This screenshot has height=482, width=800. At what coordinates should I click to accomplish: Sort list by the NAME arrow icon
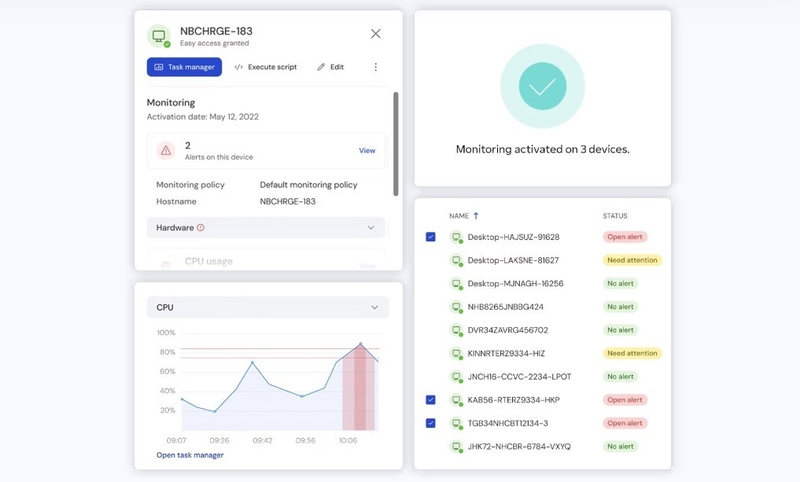pos(476,216)
